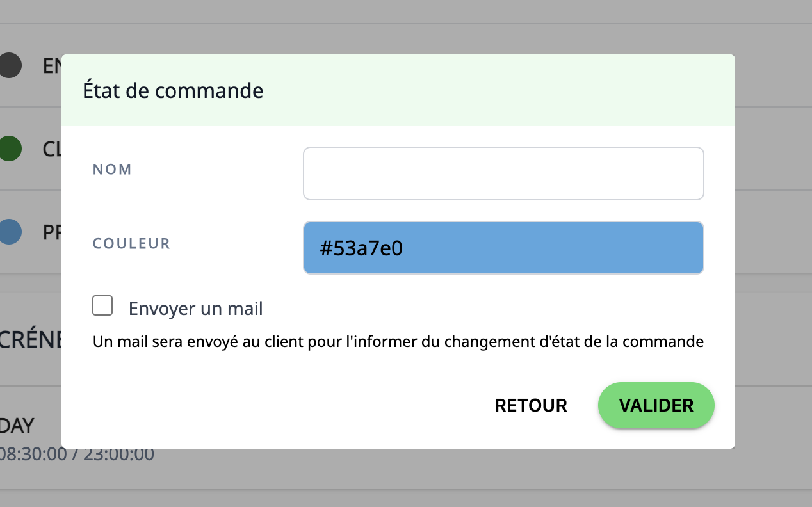Screen dimensions: 812x507
Task: Click the green status color circle
Action: [10, 149]
